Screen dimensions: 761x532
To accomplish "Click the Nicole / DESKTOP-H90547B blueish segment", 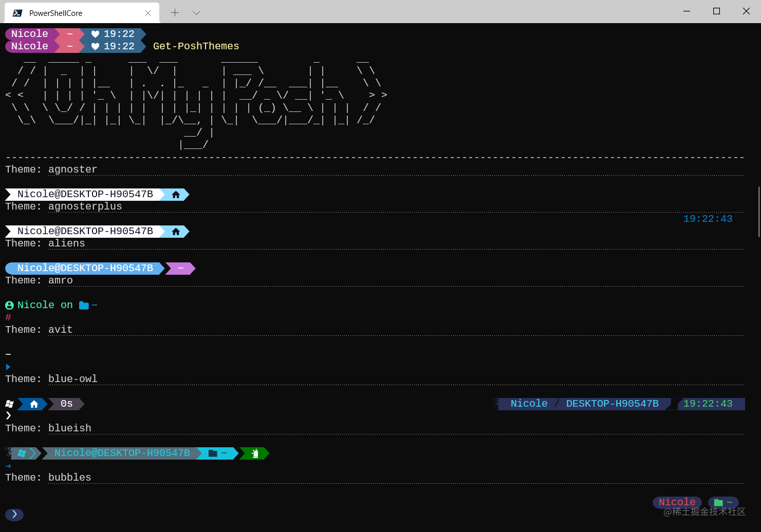I will (583, 404).
